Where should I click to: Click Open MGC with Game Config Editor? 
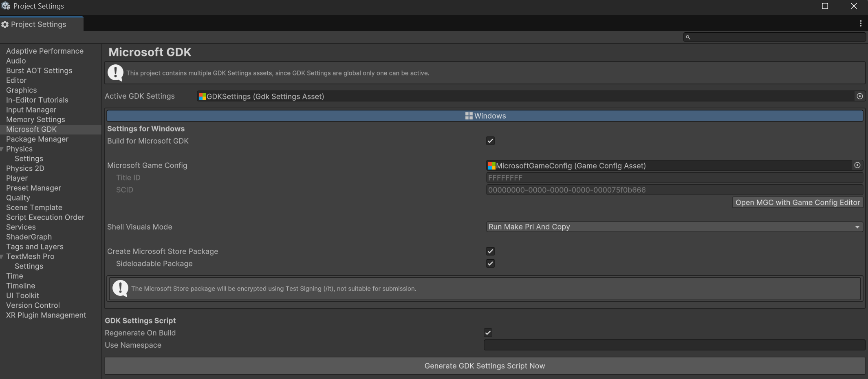pos(797,202)
